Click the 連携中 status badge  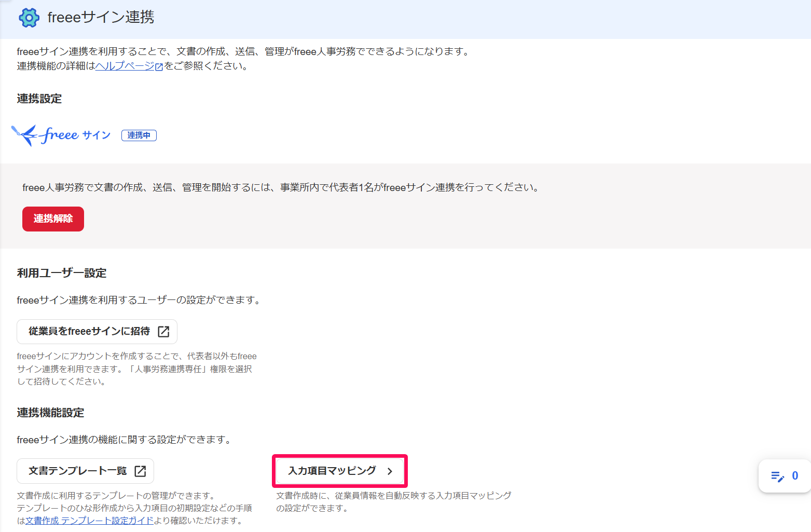139,135
